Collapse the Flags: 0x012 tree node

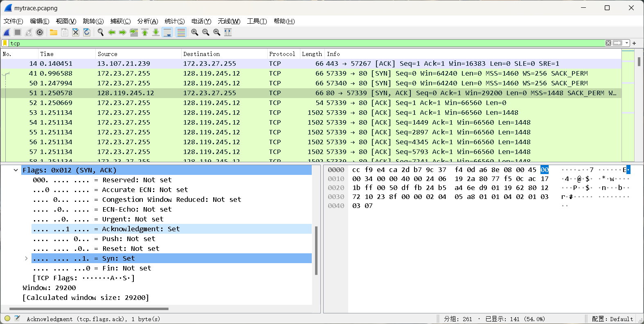click(x=16, y=170)
